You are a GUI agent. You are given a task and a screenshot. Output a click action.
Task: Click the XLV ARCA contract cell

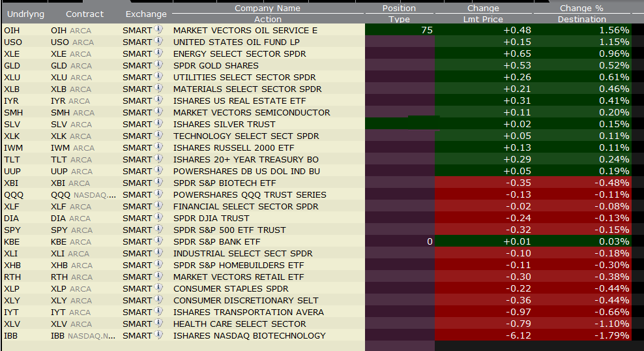[x=71, y=324]
